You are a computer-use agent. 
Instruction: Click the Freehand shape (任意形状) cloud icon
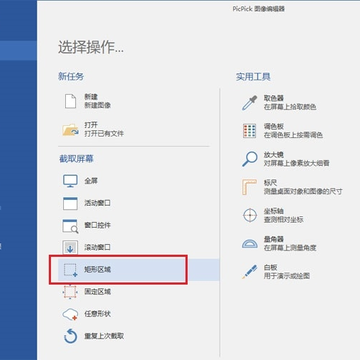tap(70, 314)
